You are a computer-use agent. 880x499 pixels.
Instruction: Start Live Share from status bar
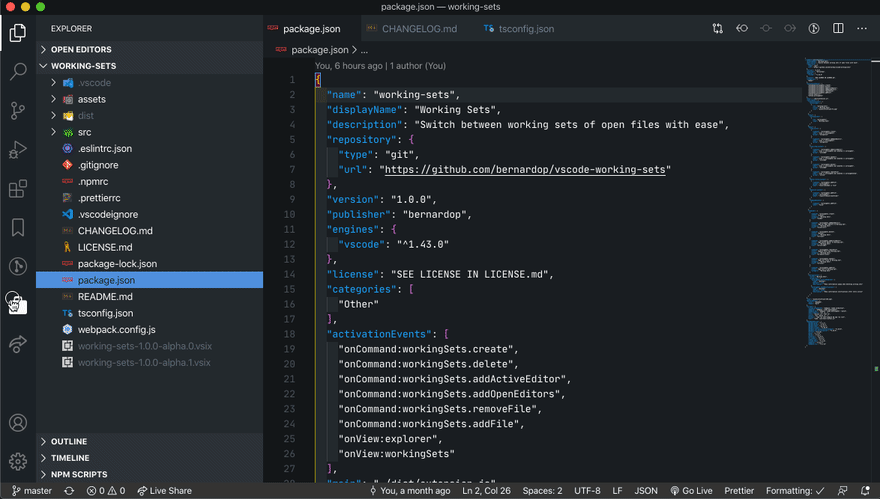click(x=164, y=491)
